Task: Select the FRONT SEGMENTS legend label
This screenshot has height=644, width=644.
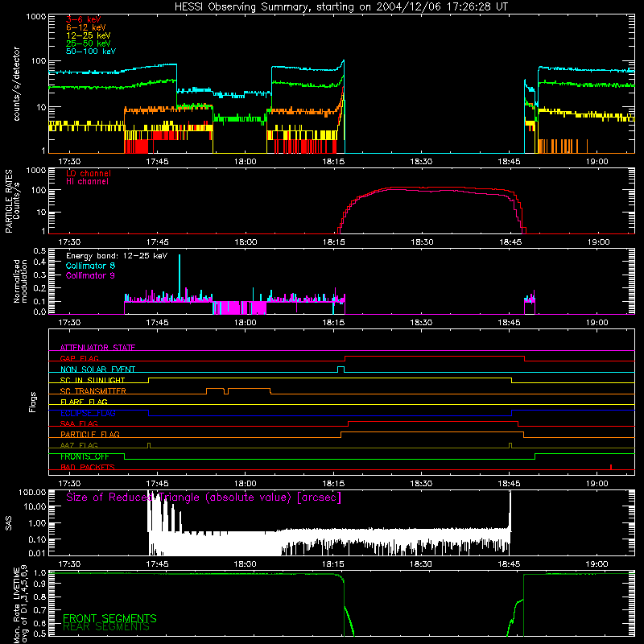Action: click(x=109, y=618)
